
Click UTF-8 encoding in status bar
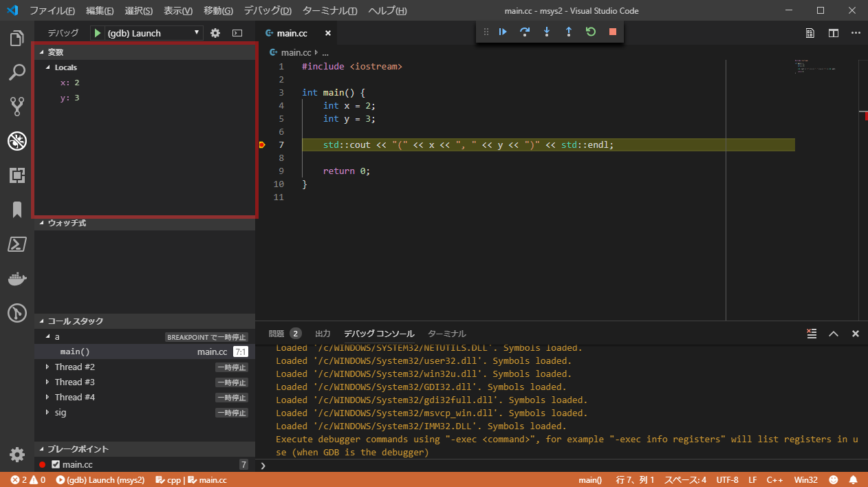[x=727, y=479]
